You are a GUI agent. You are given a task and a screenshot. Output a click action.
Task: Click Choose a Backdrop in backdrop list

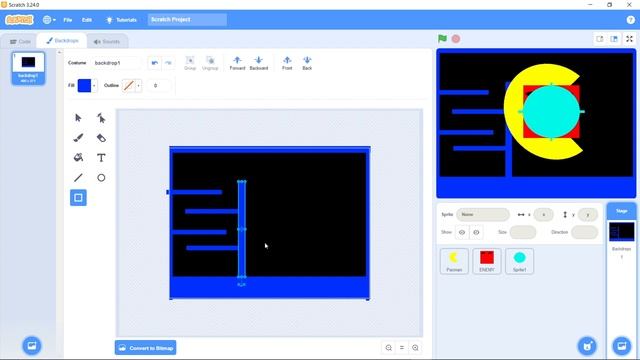point(32,346)
